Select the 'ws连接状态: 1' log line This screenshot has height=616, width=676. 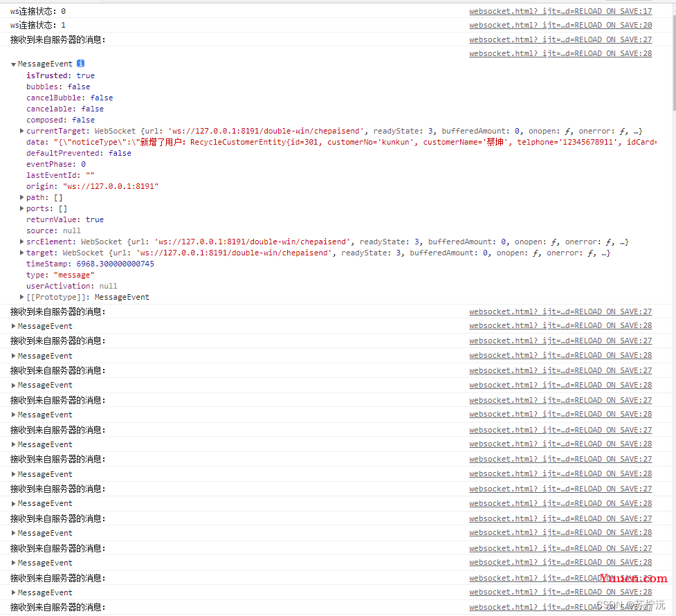38,25
